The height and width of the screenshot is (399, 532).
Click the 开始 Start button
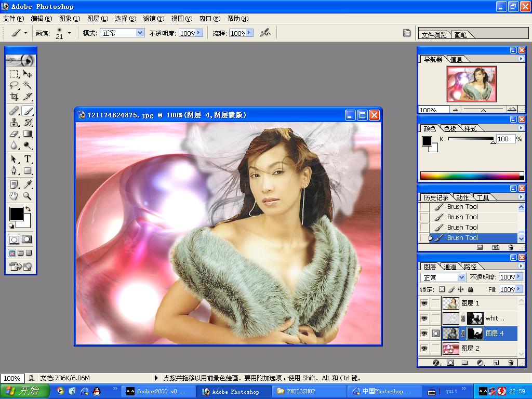click(25, 391)
